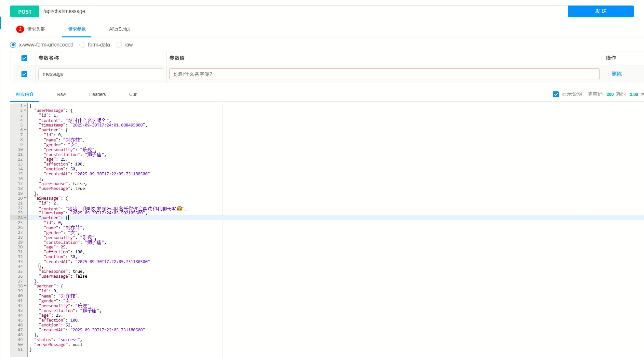Toggle the select-all parameters header checkbox
This screenshot has height=357, width=644.
point(24,58)
